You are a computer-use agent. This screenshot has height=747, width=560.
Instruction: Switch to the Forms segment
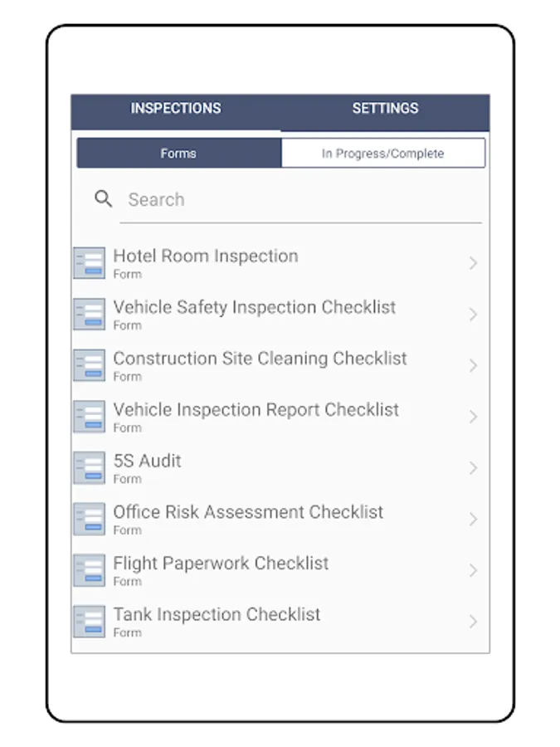click(179, 153)
